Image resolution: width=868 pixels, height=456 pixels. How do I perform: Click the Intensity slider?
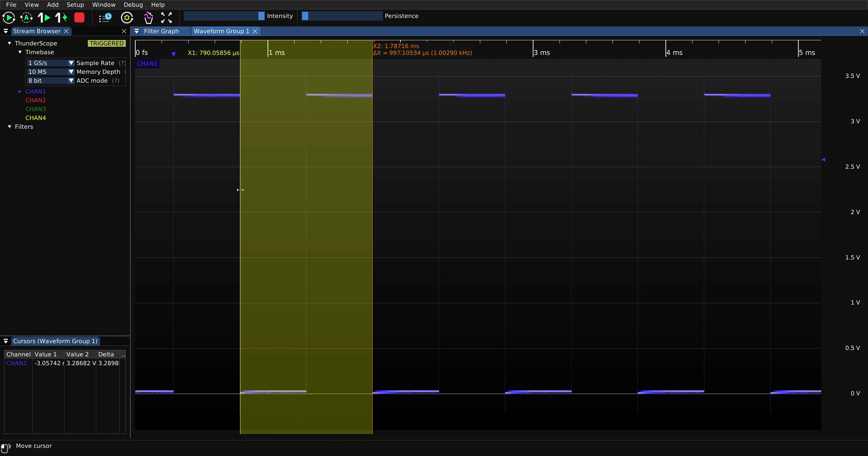coord(224,16)
